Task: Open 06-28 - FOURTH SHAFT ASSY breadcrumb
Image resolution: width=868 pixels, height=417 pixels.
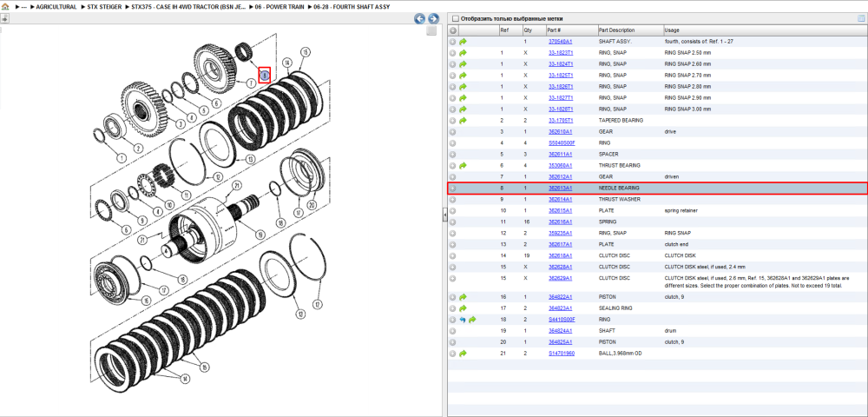Action: [x=351, y=7]
